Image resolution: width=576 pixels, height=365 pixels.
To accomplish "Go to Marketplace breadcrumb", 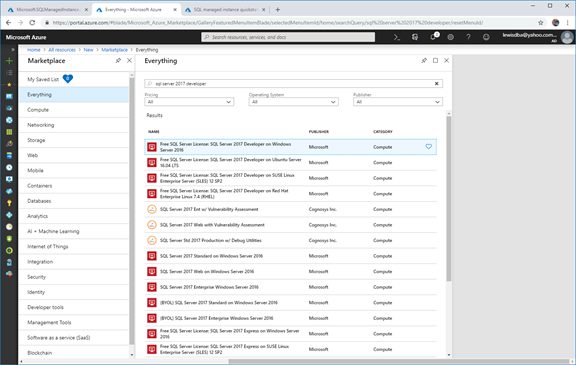I will click(x=114, y=50).
